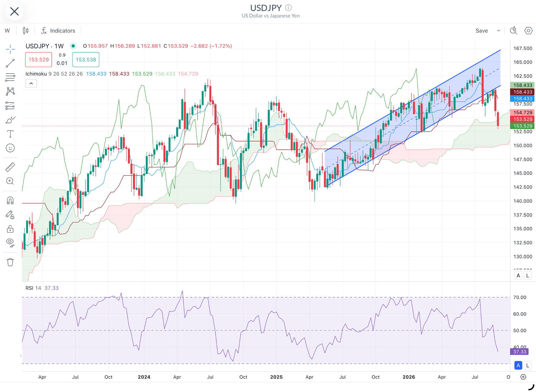Toggle stay in drawing mode
Viewport: 536px width, 392px height.
coord(10,215)
